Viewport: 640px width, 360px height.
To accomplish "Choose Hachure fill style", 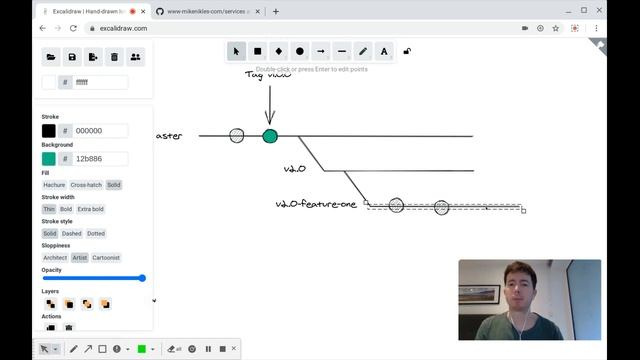I will click(54, 185).
